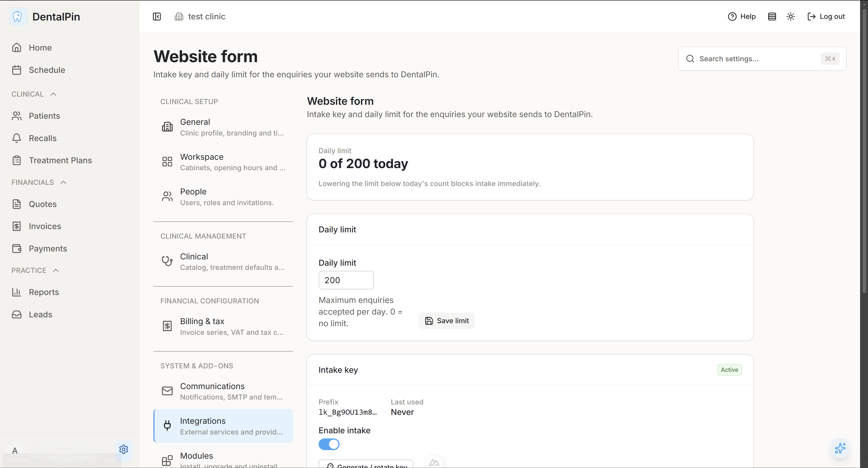Select Integrations settings section
This screenshot has height=468, width=868.
223,426
